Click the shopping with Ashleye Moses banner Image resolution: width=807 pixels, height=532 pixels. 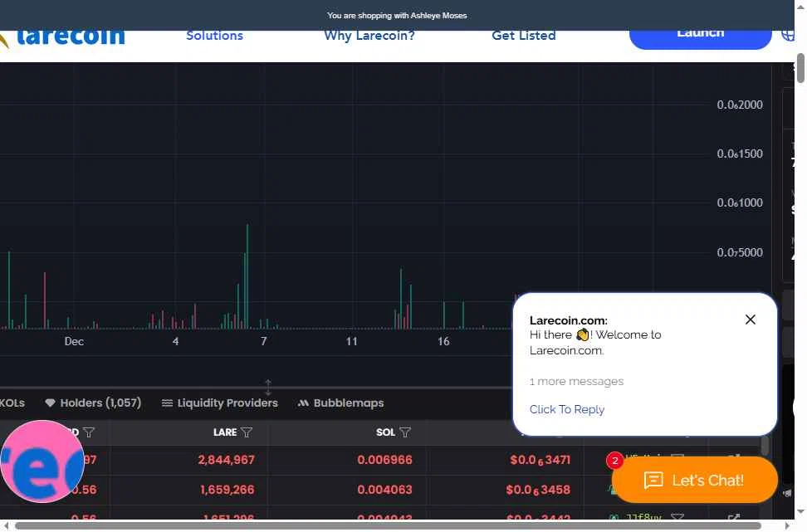(397, 16)
